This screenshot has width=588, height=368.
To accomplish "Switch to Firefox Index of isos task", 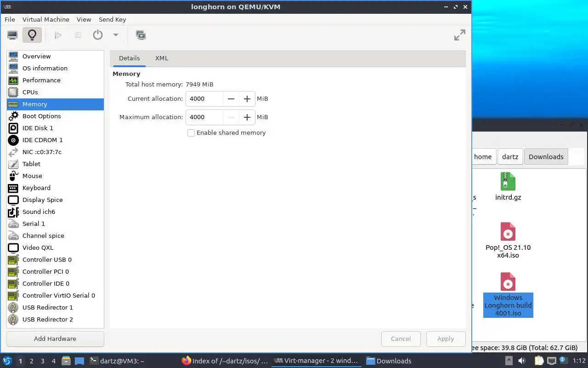I will pos(225,361).
